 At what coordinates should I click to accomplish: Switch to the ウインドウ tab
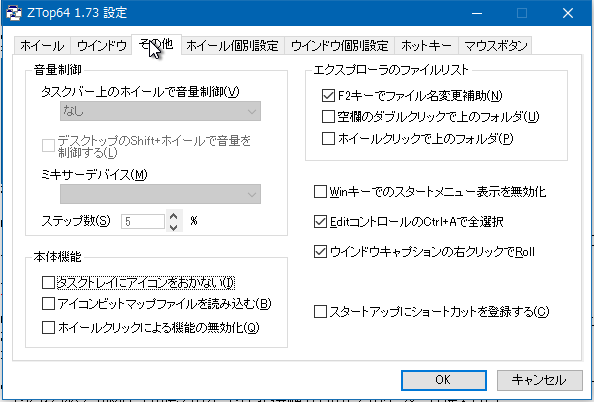101,46
